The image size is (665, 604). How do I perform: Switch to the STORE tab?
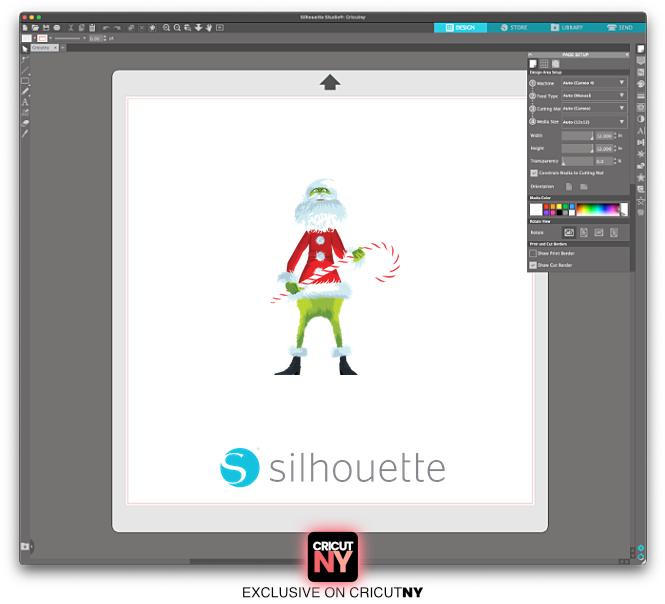tap(514, 28)
